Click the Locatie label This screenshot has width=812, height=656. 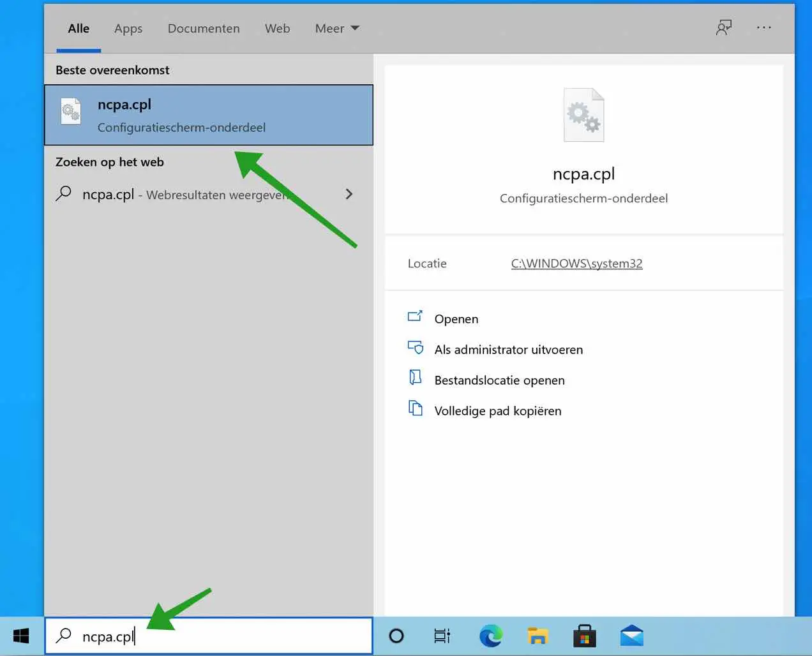(x=427, y=264)
